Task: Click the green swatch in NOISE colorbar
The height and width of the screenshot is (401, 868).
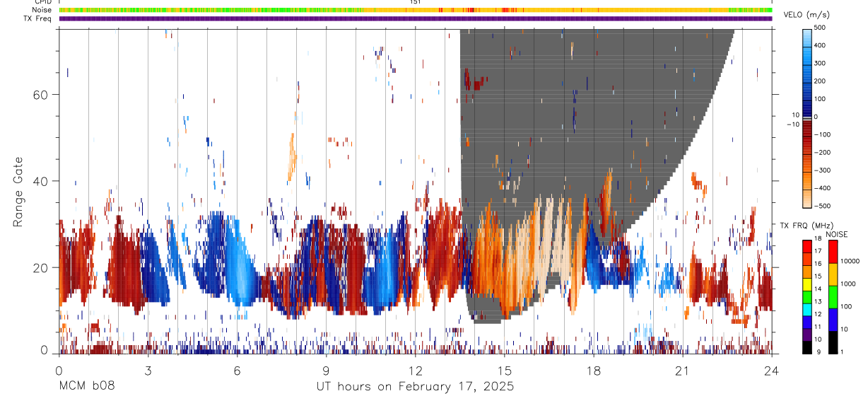Action: [x=833, y=297]
